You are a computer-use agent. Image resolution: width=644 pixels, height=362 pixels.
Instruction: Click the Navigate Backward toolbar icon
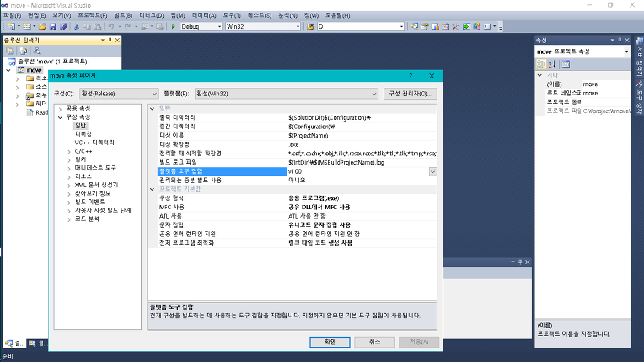coord(145,26)
